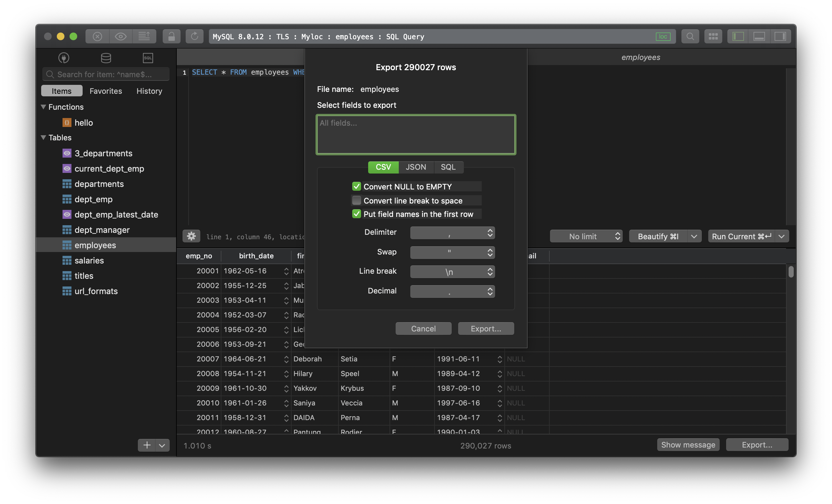
Task: Open the SQL editor icon in sidebar
Action: click(148, 58)
